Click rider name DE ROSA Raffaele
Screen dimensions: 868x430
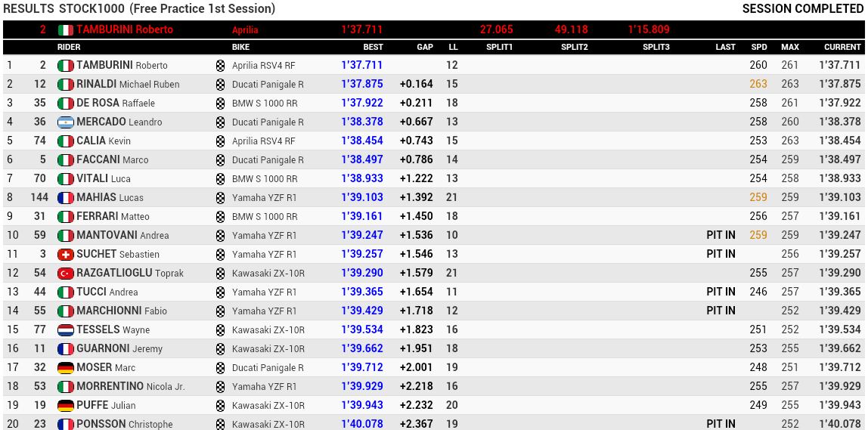click(116, 104)
